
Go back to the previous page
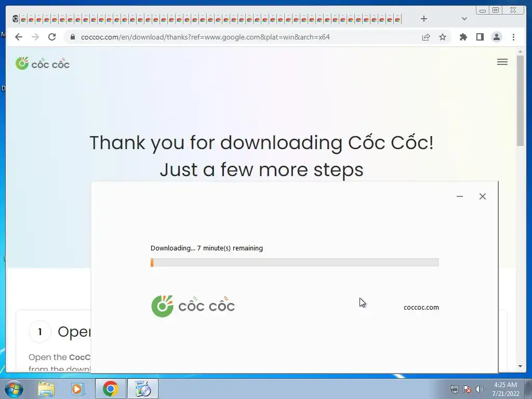[x=19, y=37]
